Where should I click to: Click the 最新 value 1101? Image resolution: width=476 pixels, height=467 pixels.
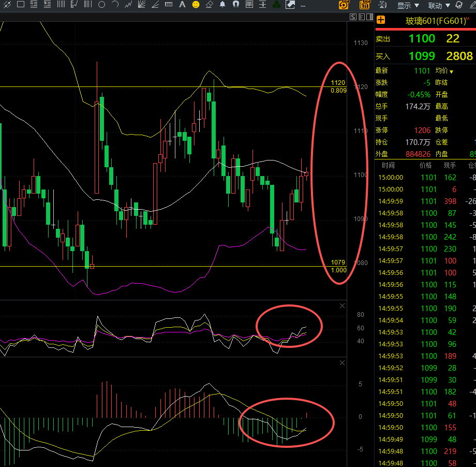click(x=422, y=71)
